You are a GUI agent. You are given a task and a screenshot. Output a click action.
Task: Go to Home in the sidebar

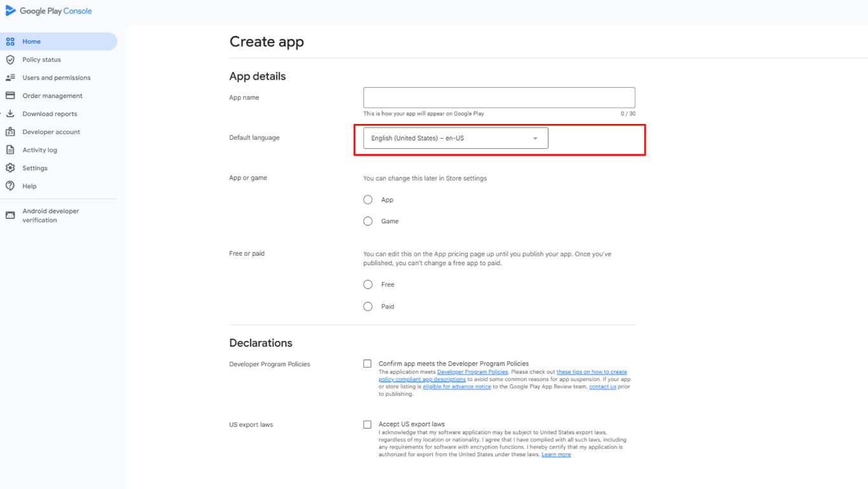[x=32, y=42]
